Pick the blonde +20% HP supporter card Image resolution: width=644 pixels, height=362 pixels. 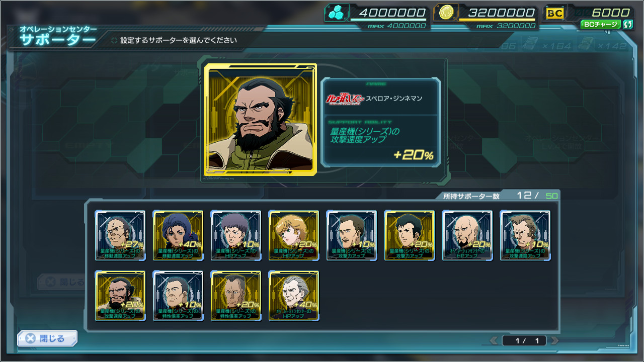294,236
